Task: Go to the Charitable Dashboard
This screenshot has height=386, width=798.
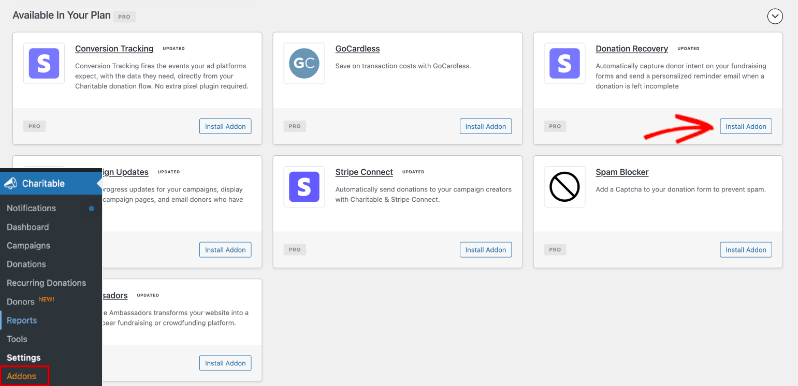Action: click(27, 227)
